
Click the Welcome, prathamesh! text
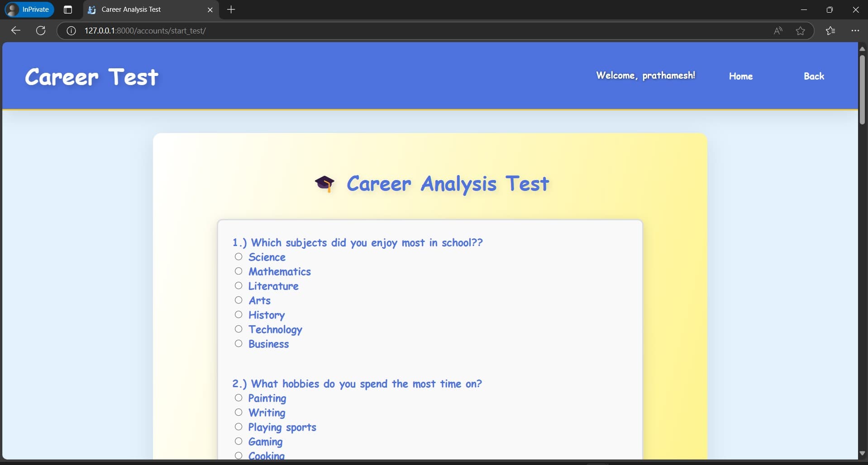(x=646, y=76)
